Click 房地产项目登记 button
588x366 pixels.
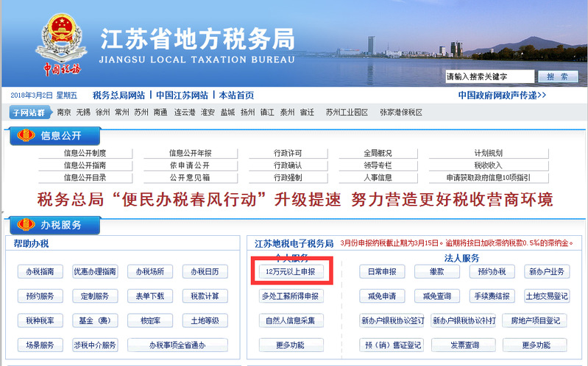[x=535, y=320]
